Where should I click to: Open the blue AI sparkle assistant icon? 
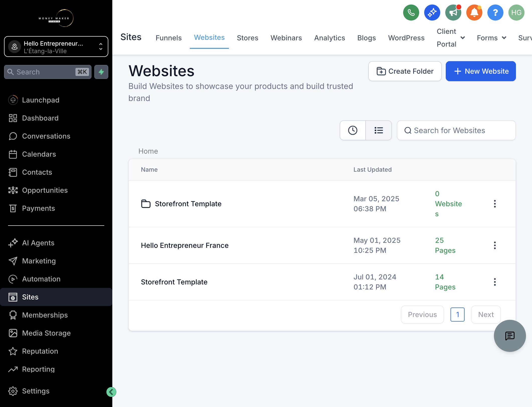(432, 13)
